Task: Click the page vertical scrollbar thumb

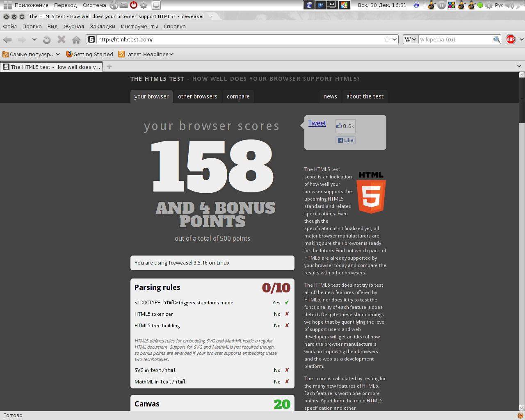Action: (522, 101)
